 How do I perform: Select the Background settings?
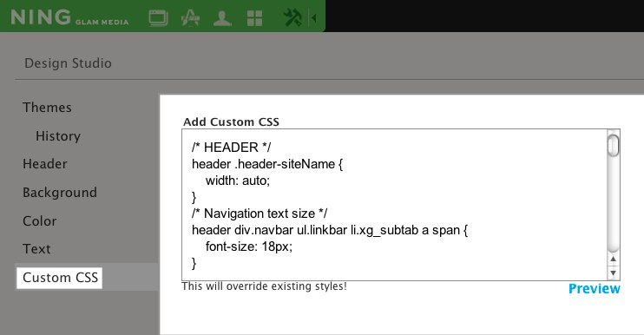pyautogui.click(x=60, y=192)
